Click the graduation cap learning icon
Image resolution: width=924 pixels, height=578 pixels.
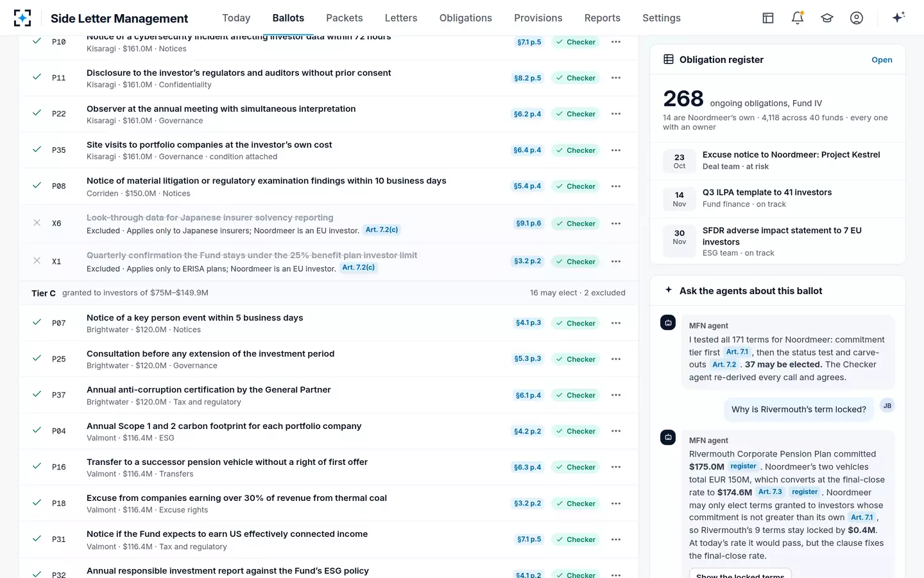(827, 18)
